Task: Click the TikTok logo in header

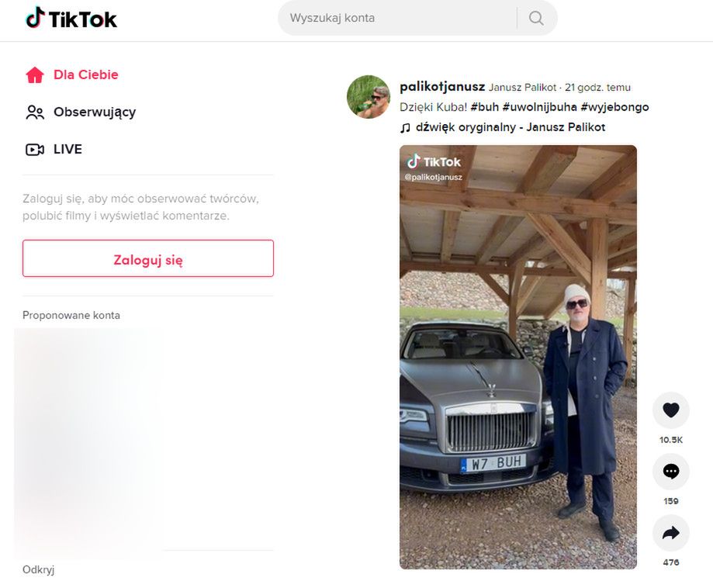Action: [71, 19]
